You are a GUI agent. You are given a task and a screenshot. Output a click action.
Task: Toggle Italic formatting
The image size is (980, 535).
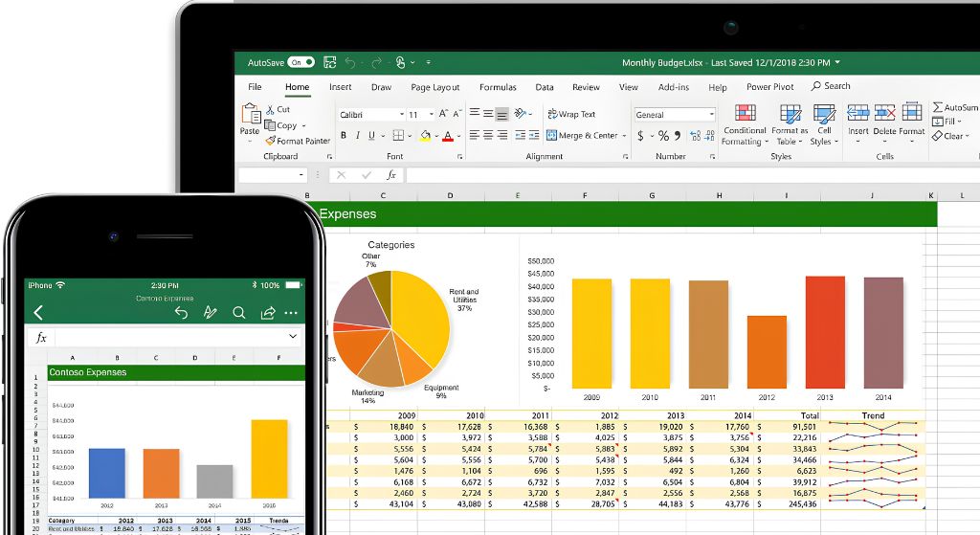pos(358,136)
